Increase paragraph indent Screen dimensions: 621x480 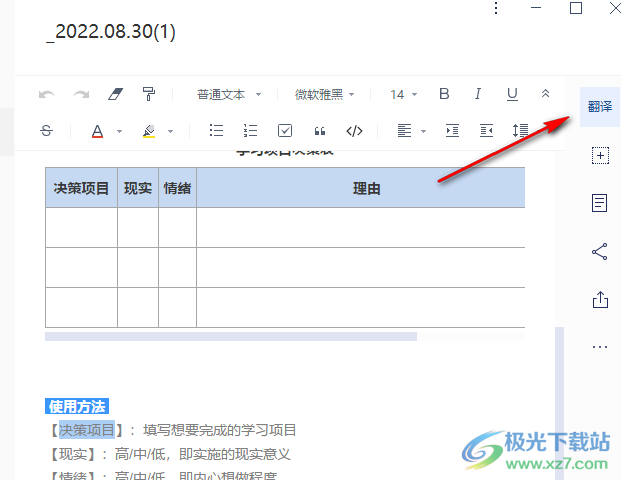452,131
